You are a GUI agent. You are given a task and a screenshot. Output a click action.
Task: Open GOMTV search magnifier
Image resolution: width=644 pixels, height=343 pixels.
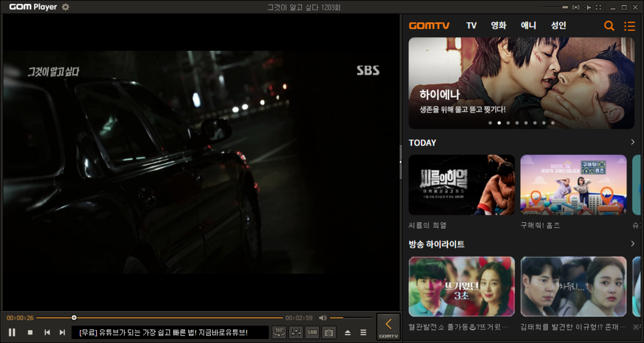pos(609,26)
